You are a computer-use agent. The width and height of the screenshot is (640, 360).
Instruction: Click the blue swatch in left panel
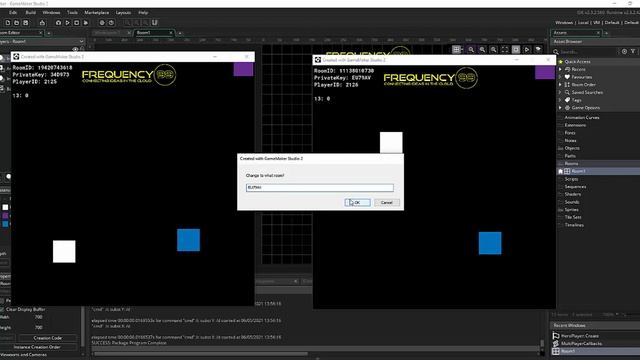coord(5,224)
